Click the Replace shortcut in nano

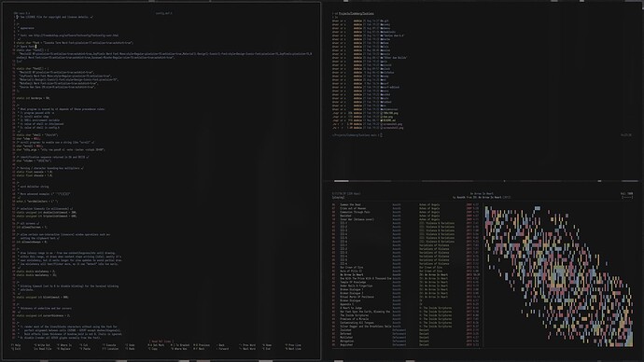click(x=64, y=349)
